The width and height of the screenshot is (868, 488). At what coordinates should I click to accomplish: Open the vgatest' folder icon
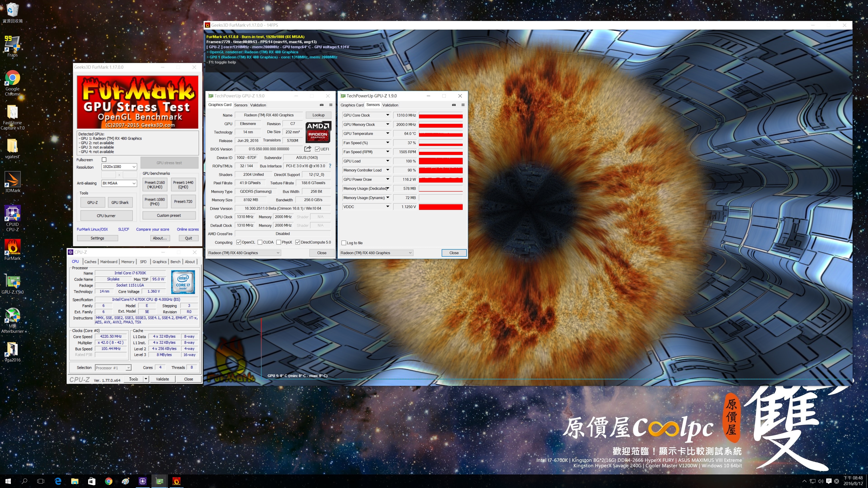(12, 148)
